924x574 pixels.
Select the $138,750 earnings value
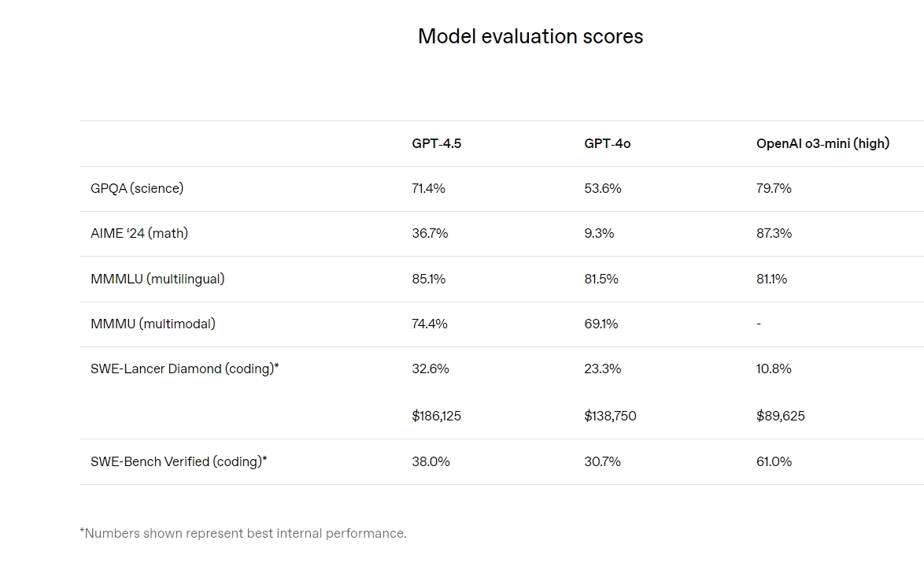[610, 416]
